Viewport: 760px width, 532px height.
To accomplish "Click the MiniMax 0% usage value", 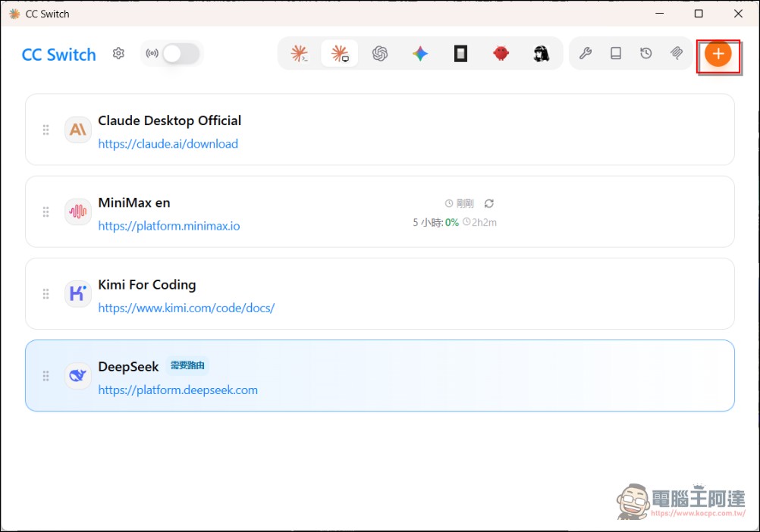I will 452,223.
